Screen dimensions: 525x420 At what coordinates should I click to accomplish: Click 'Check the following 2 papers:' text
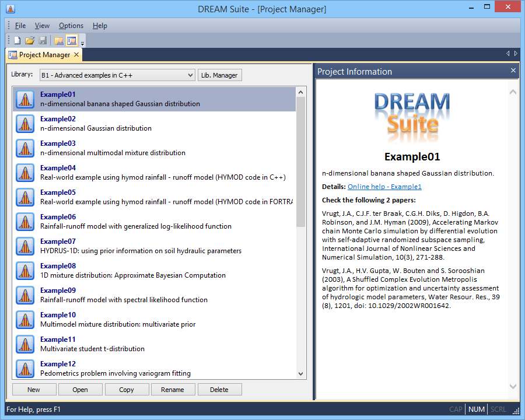click(x=369, y=200)
